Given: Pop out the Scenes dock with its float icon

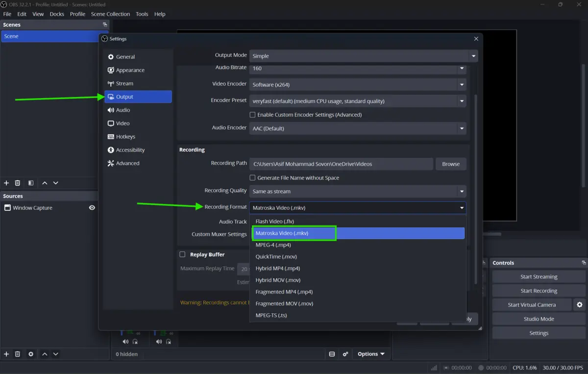Looking at the screenshot, I should (105, 25).
